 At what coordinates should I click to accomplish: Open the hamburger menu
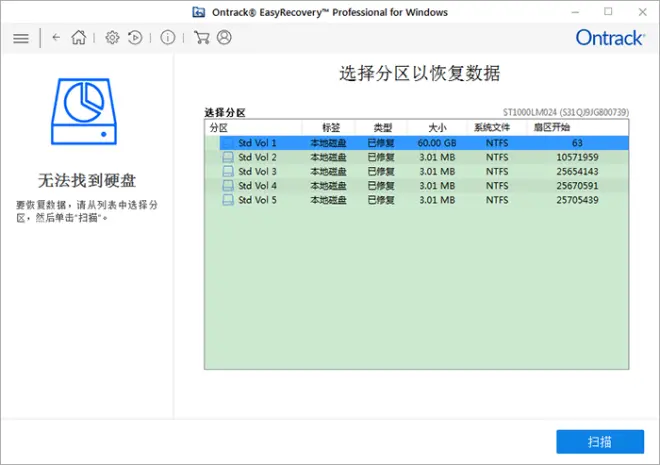click(x=21, y=38)
